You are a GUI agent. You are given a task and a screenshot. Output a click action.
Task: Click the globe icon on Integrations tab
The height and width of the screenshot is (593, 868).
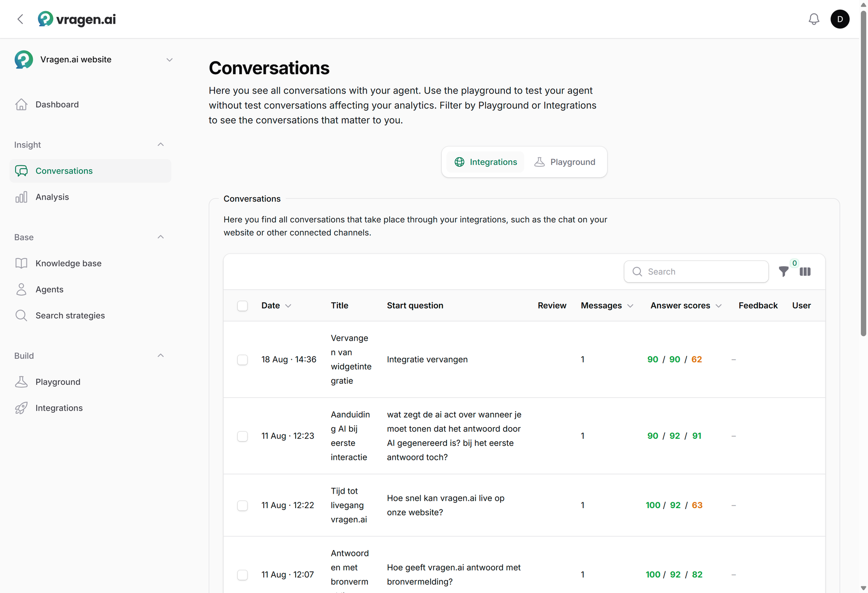tap(460, 162)
